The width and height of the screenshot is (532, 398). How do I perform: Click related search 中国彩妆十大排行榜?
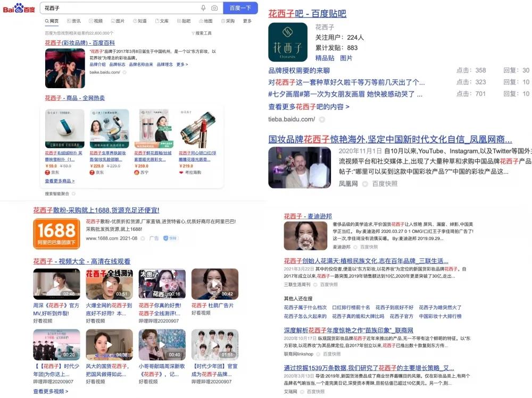[x=440, y=316]
